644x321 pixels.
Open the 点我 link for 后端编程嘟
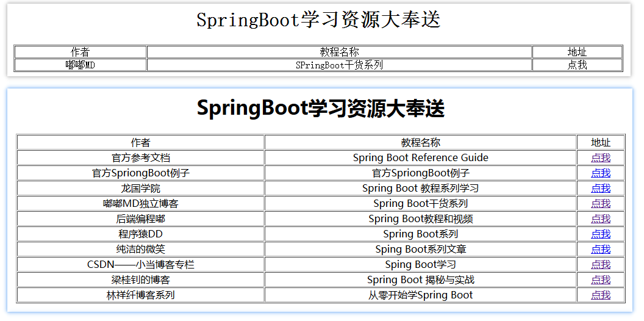click(x=601, y=218)
